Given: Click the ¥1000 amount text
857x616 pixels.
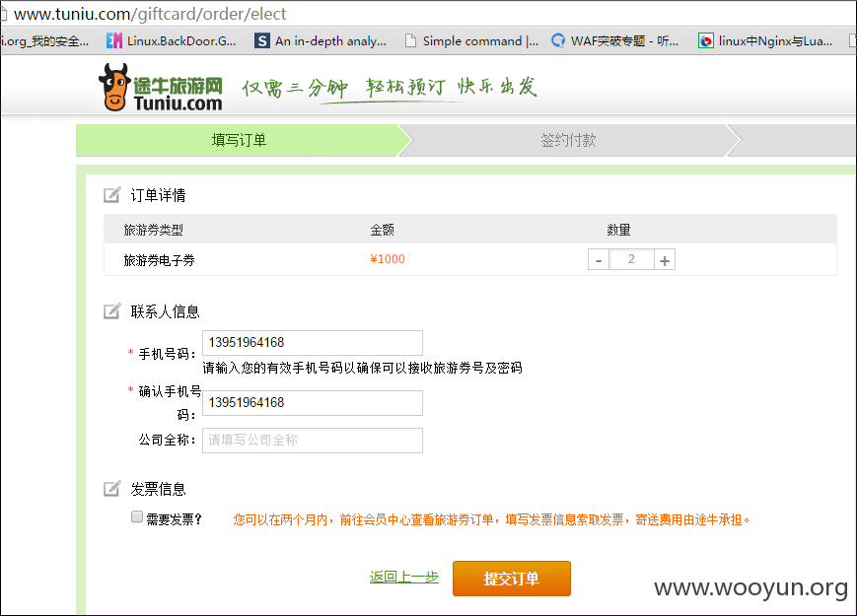Looking at the screenshot, I should [388, 259].
